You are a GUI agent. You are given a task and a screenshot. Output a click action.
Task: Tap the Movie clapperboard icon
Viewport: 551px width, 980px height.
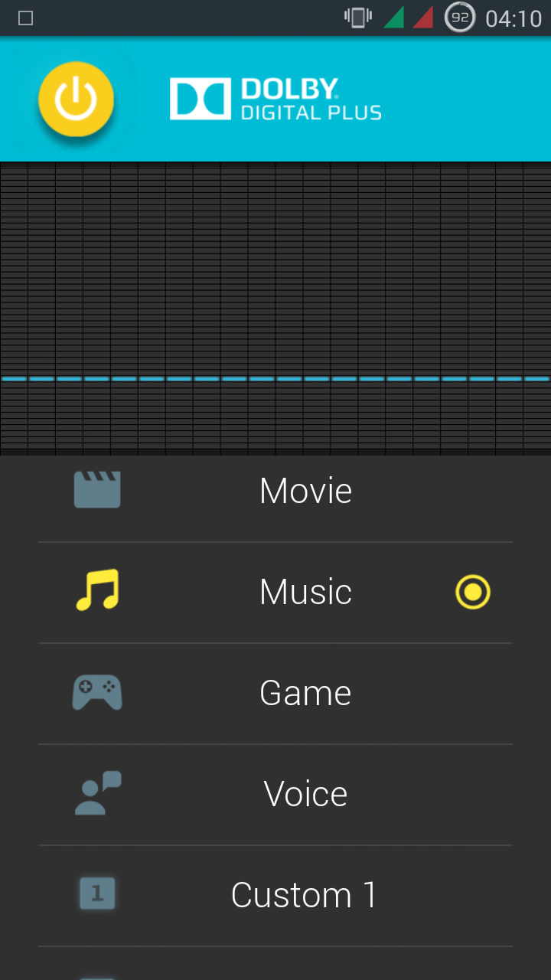pos(97,490)
